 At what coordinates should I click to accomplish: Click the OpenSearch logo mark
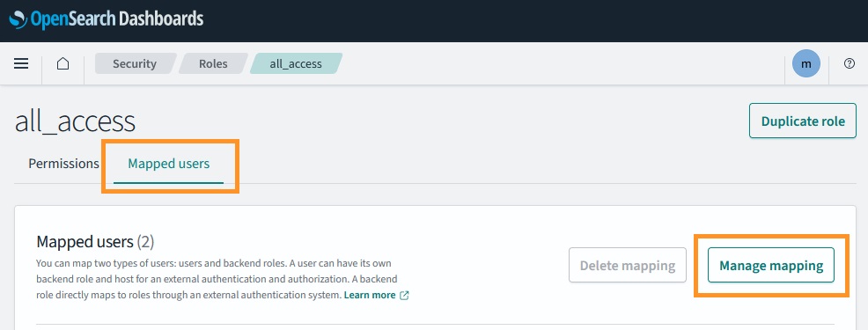click(18, 20)
